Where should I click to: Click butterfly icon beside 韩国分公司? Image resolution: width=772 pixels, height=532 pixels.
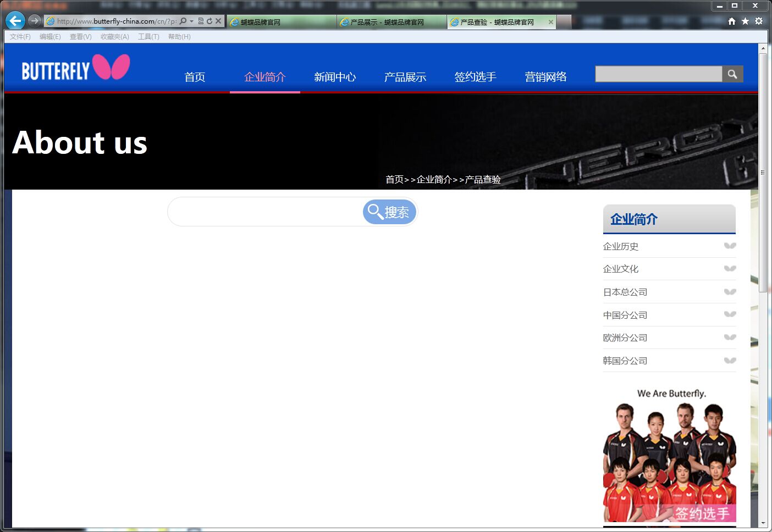tap(730, 360)
